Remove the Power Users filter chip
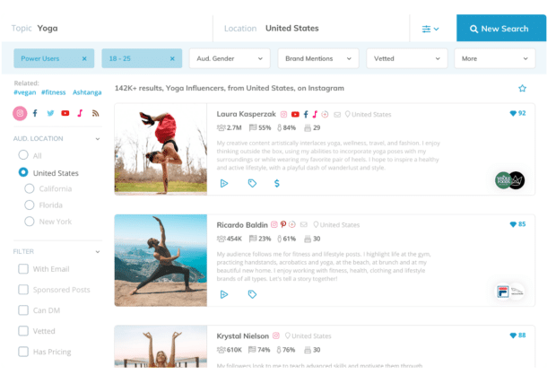 click(x=84, y=58)
